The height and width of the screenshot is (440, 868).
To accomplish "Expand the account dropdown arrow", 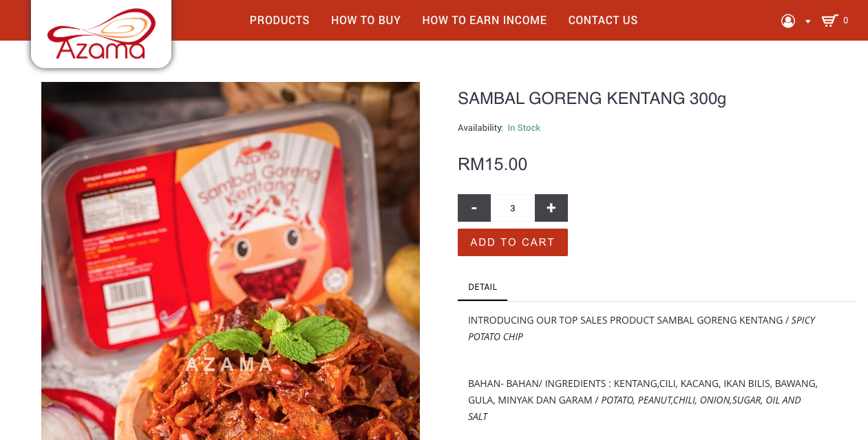I will (807, 21).
